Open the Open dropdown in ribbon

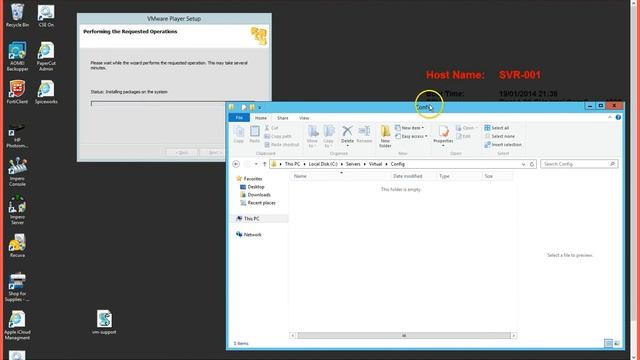[x=467, y=128]
